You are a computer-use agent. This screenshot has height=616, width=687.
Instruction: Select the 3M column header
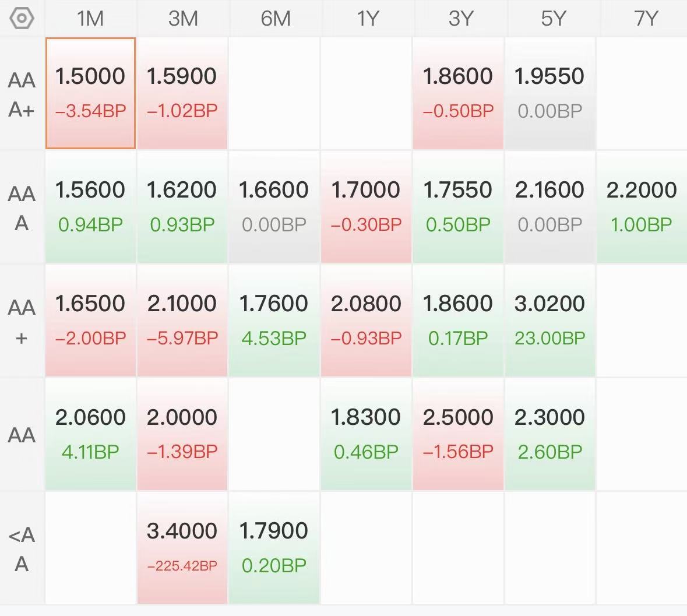183,19
